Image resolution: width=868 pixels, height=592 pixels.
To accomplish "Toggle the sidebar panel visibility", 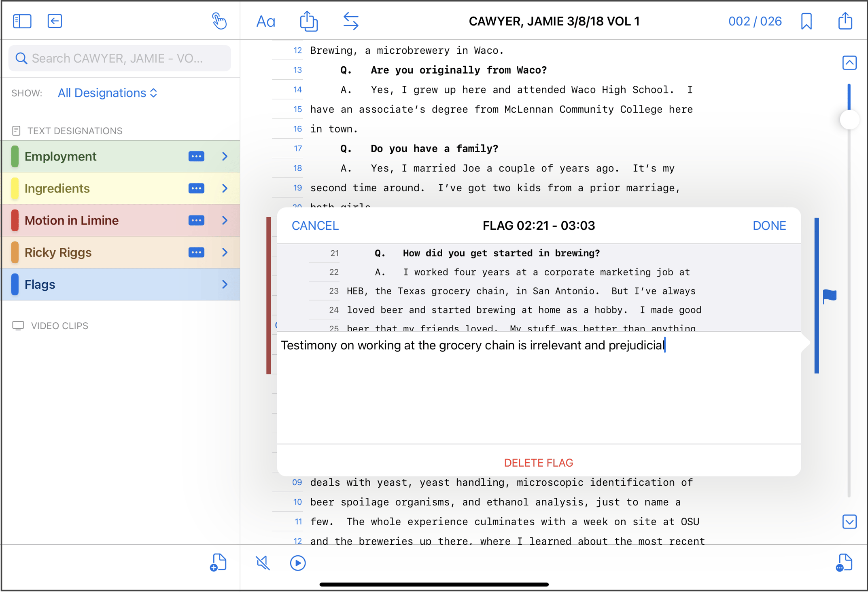I will click(x=22, y=21).
